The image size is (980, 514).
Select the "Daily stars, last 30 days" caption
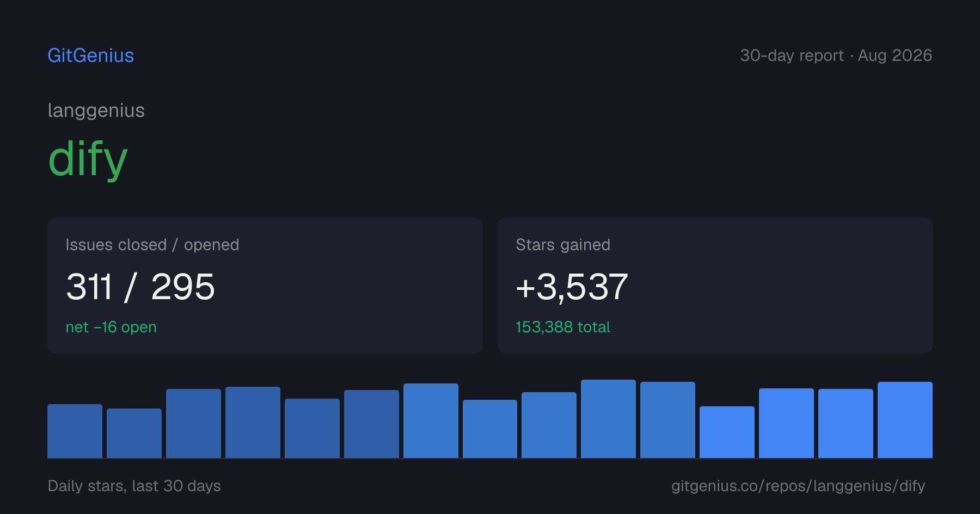134,486
